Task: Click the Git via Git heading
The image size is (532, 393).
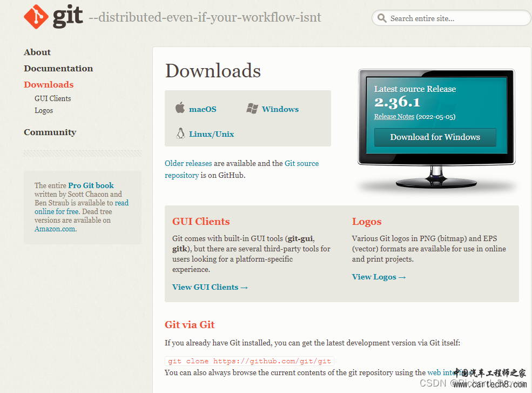Action: pos(190,325)
